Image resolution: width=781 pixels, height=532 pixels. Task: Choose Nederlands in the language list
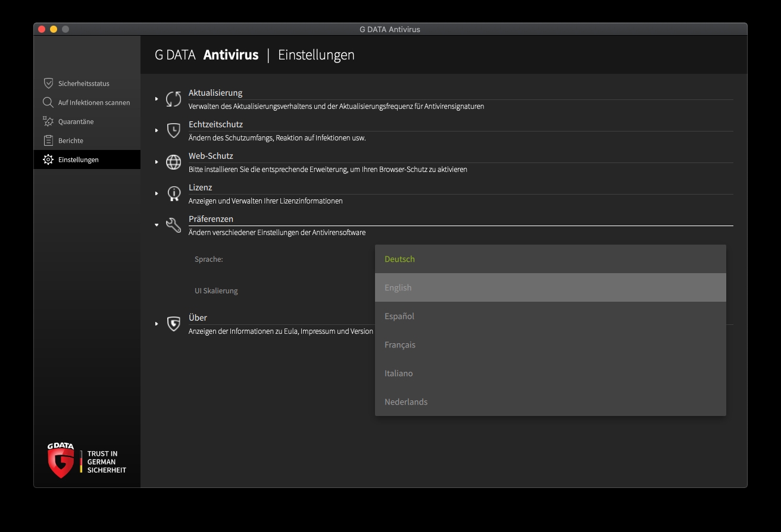click(550, 402)
